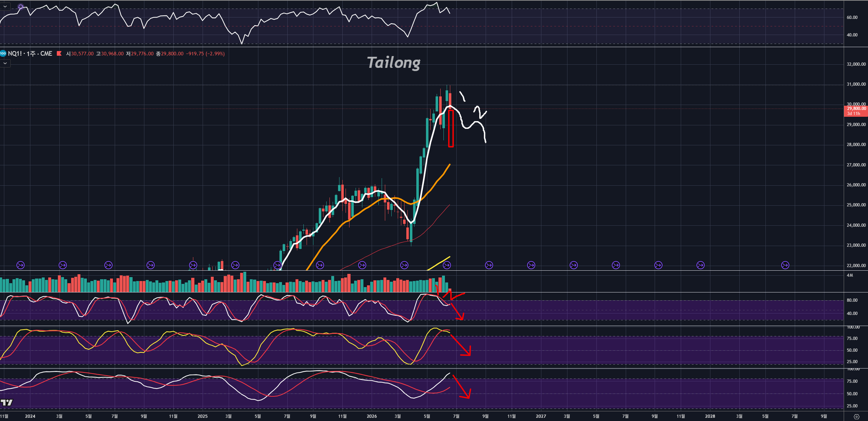The height and width of the screenshot is (421, 868).
Task: Click the 22,000.00 price axis label
Action: pyautogui.click(x=856, y=266)
